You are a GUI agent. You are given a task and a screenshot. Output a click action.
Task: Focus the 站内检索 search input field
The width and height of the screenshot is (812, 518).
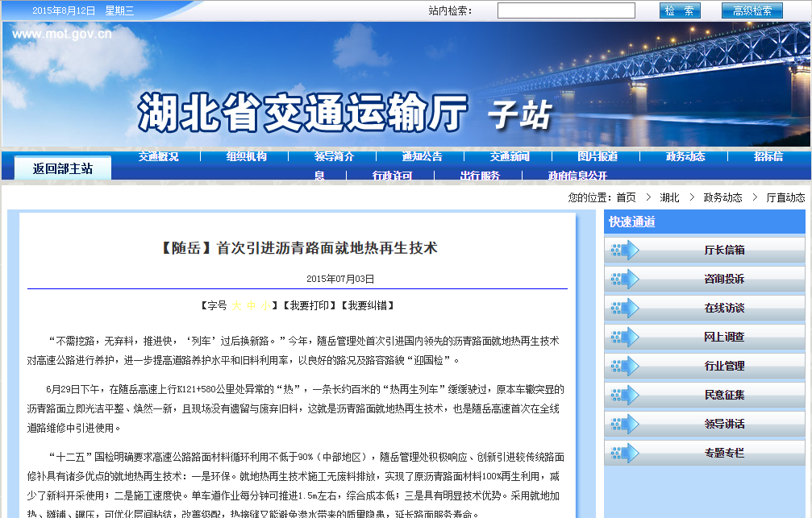coord(566,10)
